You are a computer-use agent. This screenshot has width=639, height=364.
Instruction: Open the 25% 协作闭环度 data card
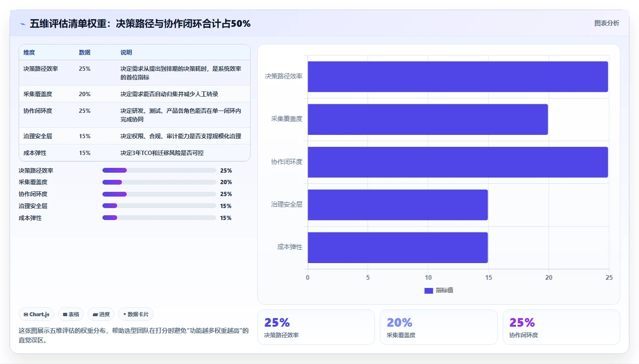[x=562, y=327]
